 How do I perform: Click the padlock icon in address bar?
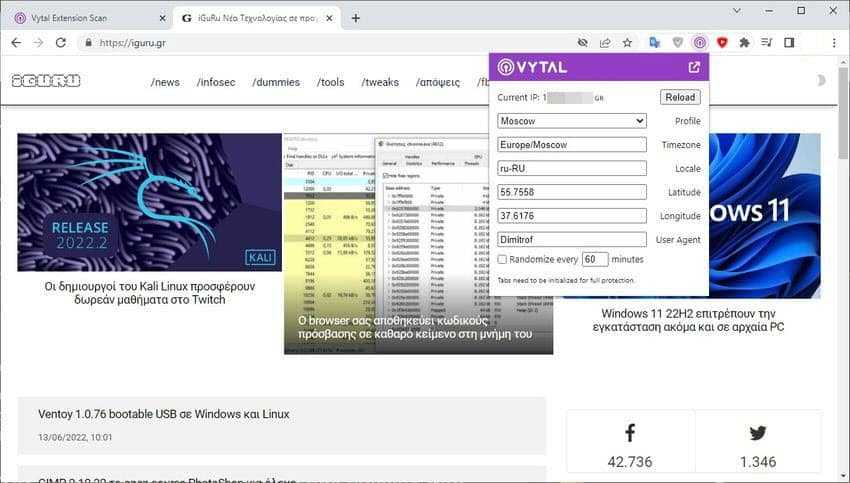tap(88, 42)
